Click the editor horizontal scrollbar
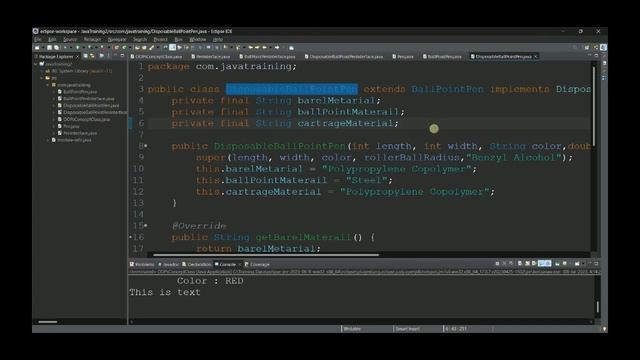 tap(266, 255)
